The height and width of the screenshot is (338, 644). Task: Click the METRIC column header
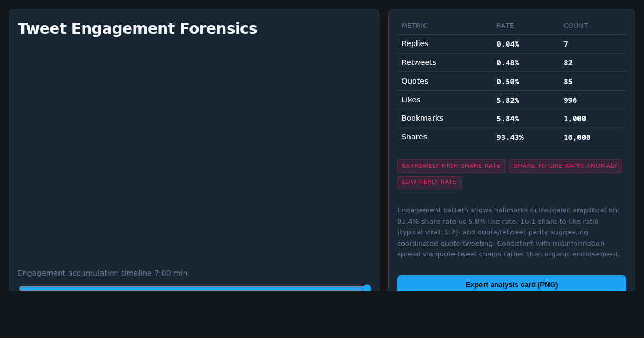pos(414,26)
